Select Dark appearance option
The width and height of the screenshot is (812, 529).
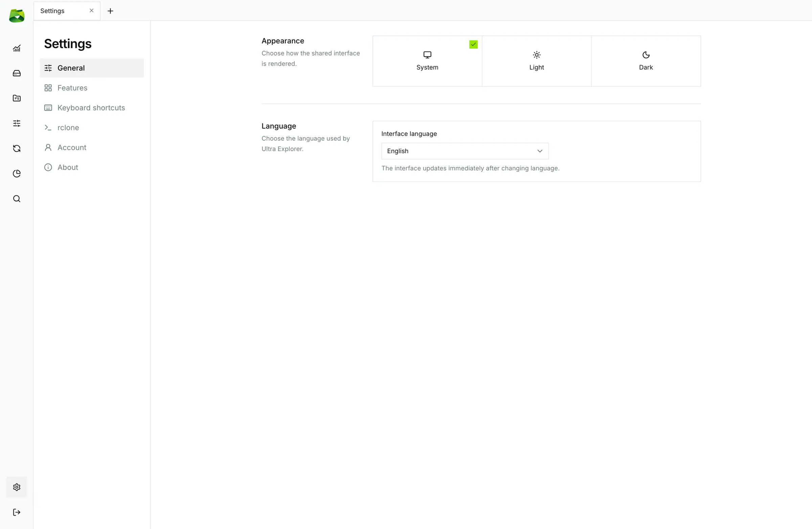pos(646,61)
